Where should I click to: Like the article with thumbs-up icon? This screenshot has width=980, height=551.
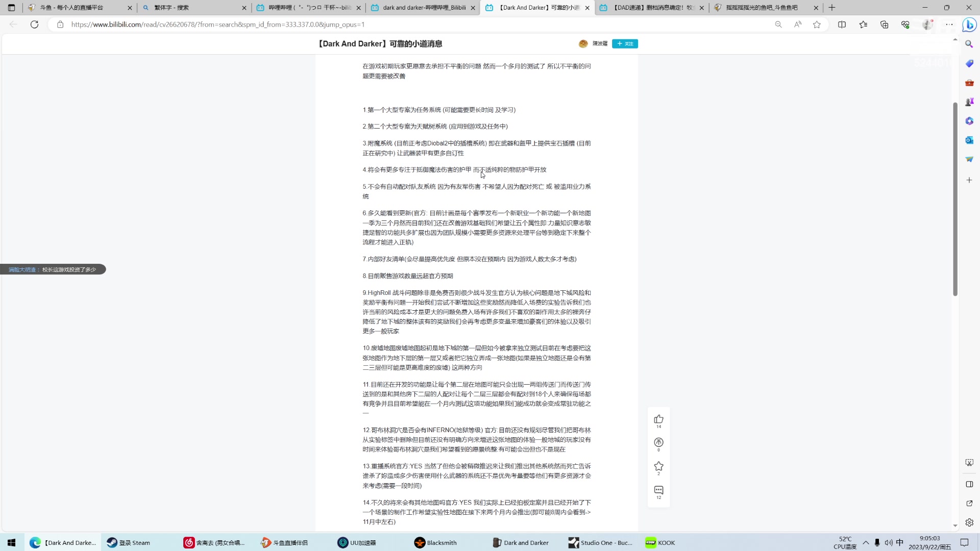658,419
